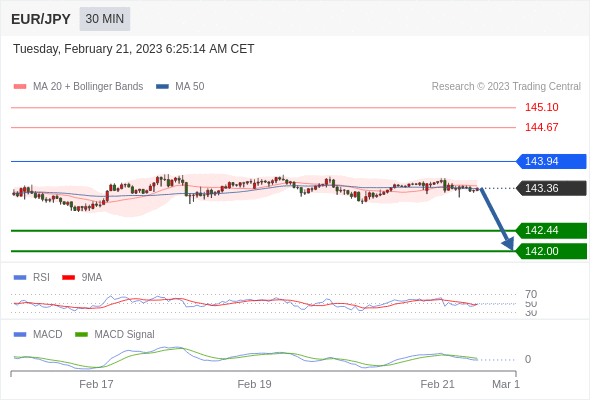
Task: Click the 144.67 resistance level label
Action: (541, 127)
